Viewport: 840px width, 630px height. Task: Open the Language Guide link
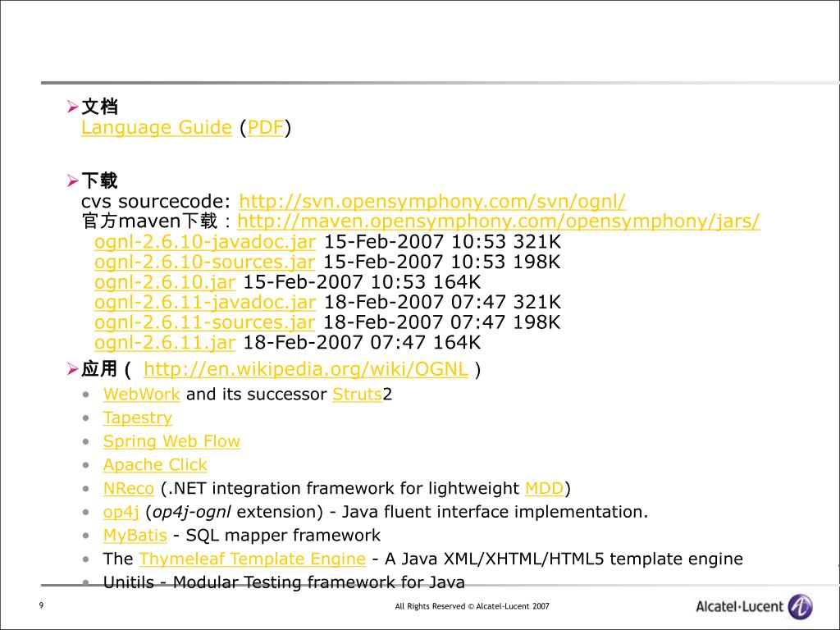click(x=157, y=127)
